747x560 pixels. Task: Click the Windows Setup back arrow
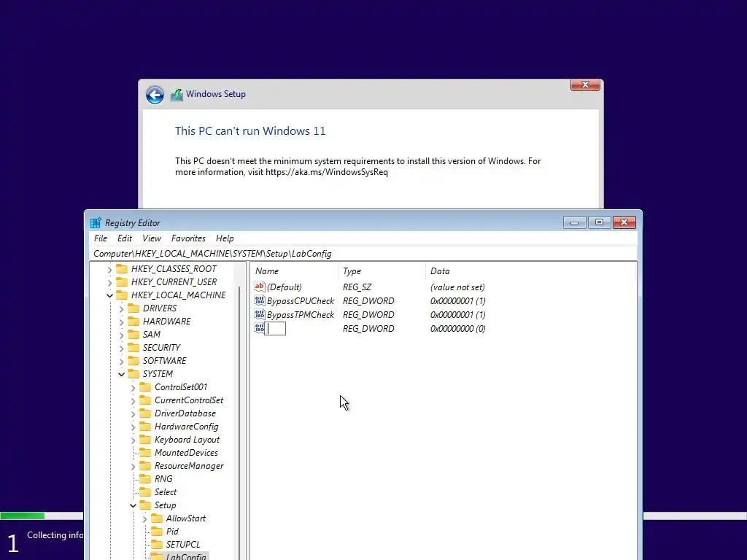[x=155, y=95]
